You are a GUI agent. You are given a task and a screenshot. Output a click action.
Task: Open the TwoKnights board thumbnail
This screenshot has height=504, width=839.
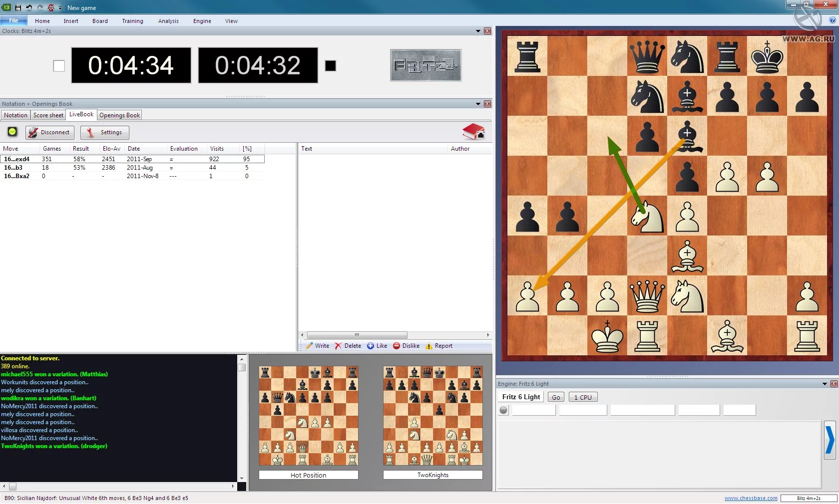[433, 416]
